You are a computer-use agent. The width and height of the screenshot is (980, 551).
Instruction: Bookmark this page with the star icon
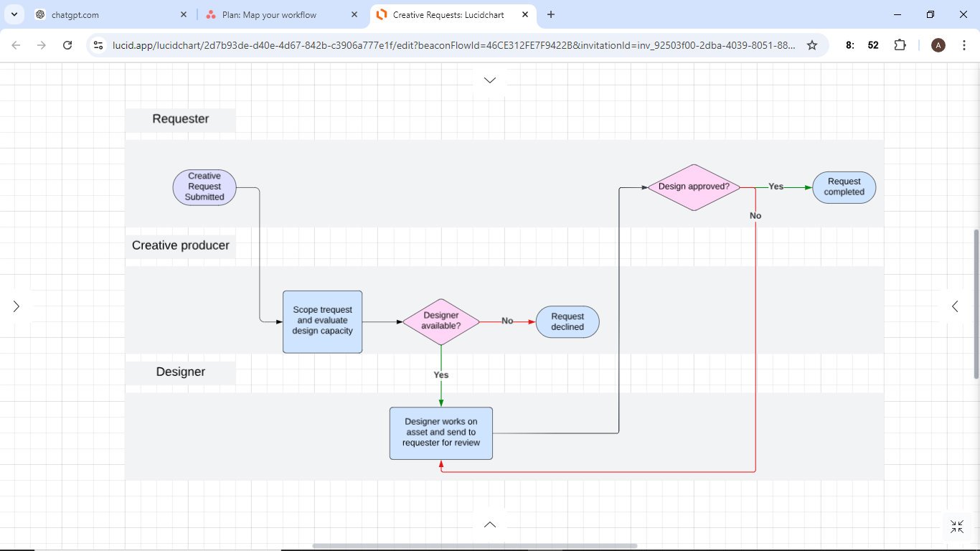coord(812,45)
